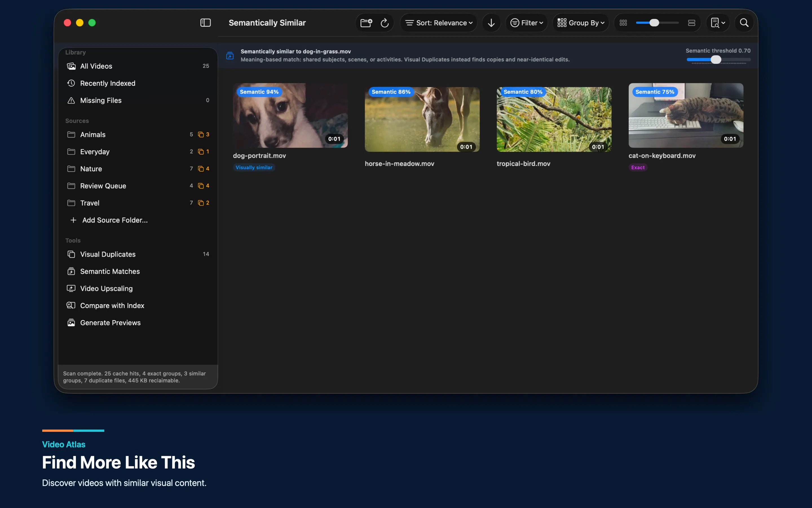Select the tropical-bird.mov thumbnail
This screenshot has width=812, height=508.
[x=554, y=120]
